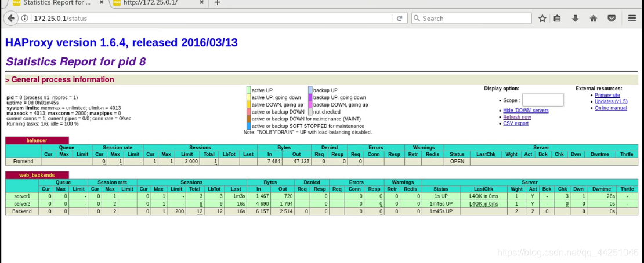This screenshot has height=263, width=644.
Task: Click the OPEN status cell
Action: pyautogui.click(x=457, y=162)
